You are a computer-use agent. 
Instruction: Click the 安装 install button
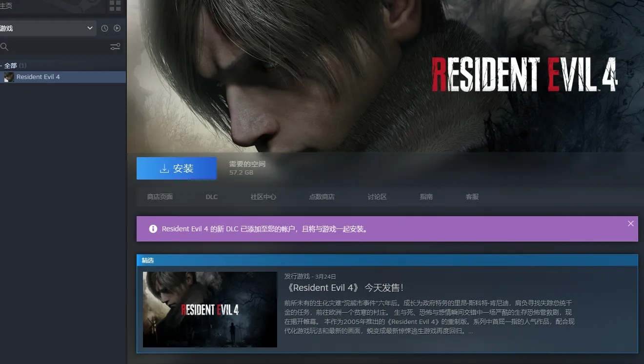pyautogui.click(x=177, y=168)
